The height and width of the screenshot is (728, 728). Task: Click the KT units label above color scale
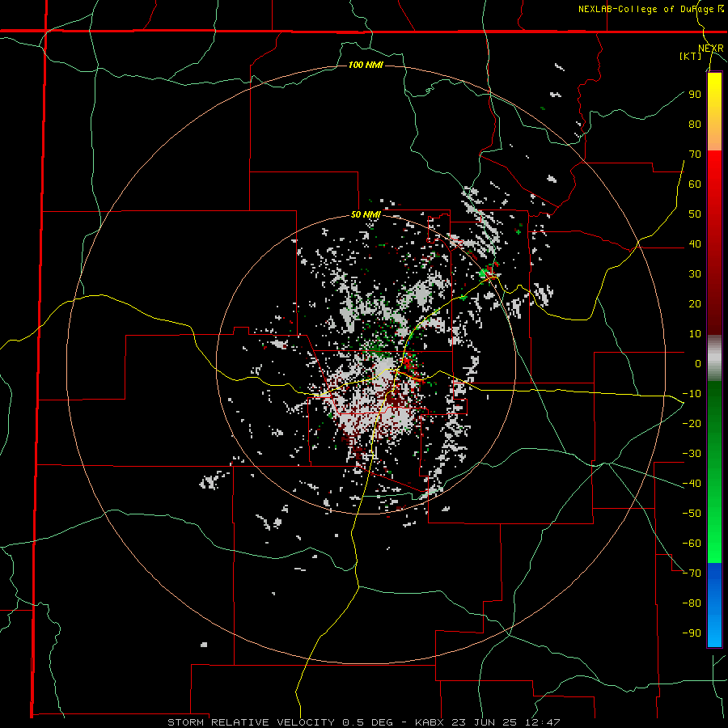[x=691, y=56]
